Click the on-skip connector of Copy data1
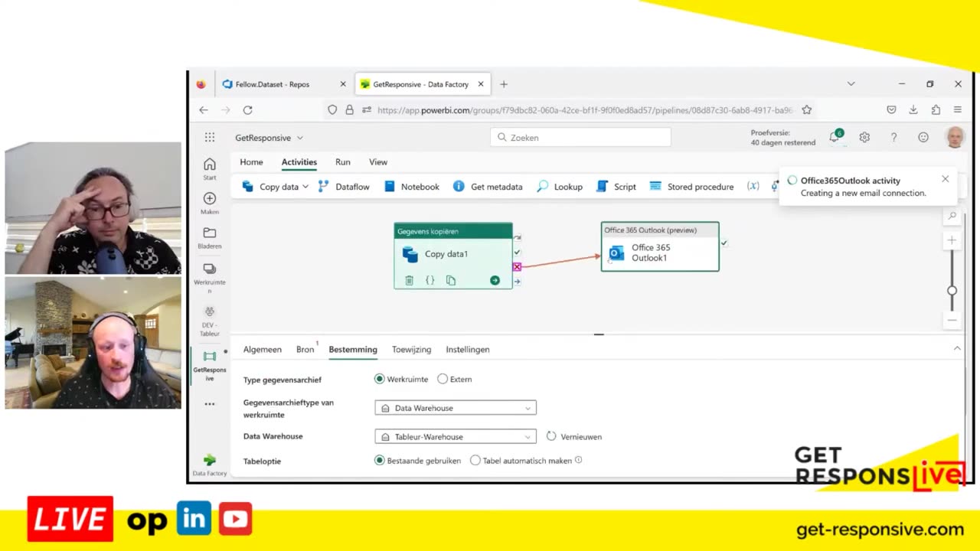 coord(518,238)
